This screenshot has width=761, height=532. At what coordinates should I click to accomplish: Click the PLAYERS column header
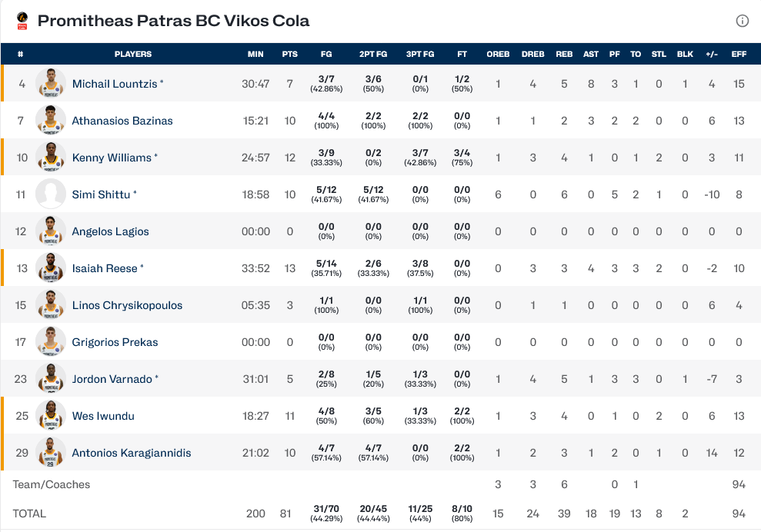(133, 55)
